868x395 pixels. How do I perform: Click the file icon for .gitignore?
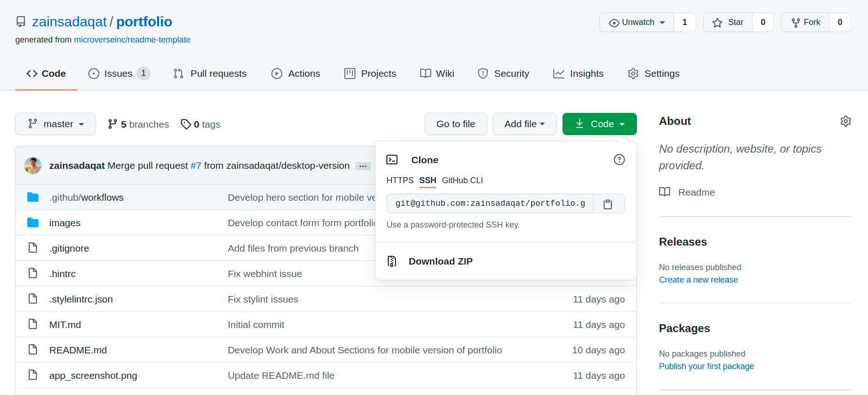[33, 248]
